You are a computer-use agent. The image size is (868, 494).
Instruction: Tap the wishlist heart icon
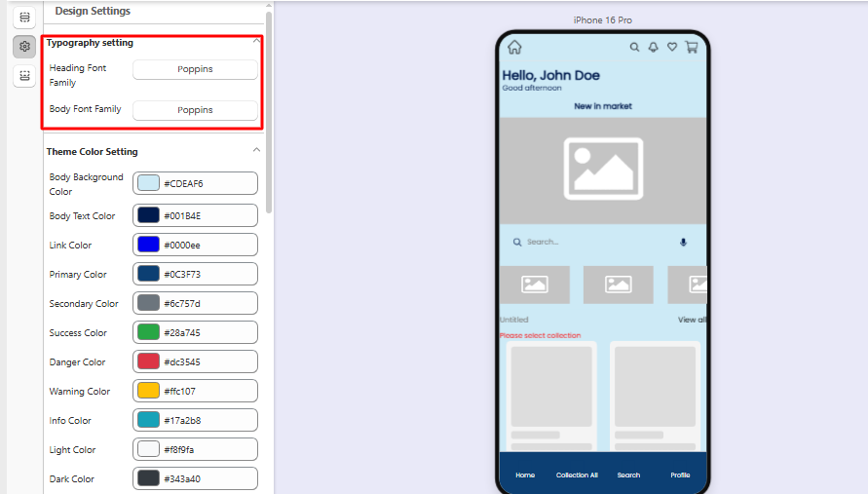coord(672,47)
